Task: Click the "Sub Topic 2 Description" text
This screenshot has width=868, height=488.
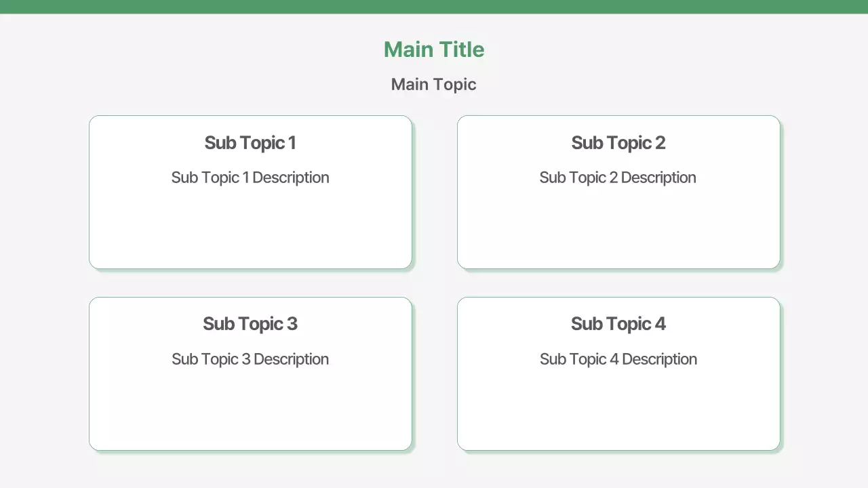Action: click(x=618, y=178)
